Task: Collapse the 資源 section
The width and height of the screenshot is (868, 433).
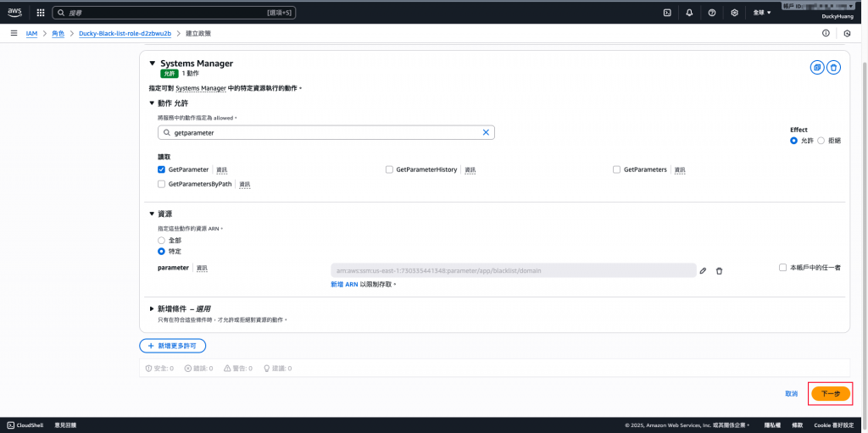Action: pos(153,214)
